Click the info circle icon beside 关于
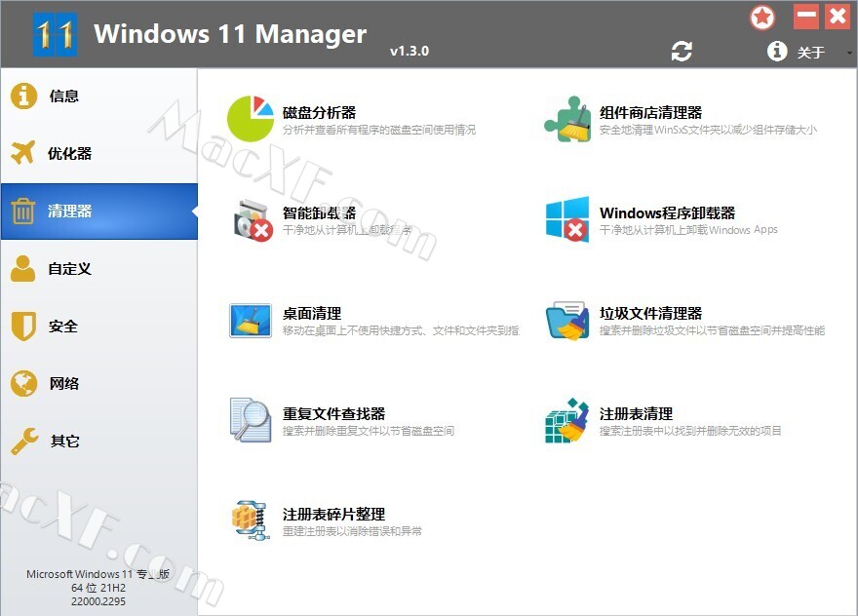Viewport: 858px width, 616px height. tap(777, 52)
